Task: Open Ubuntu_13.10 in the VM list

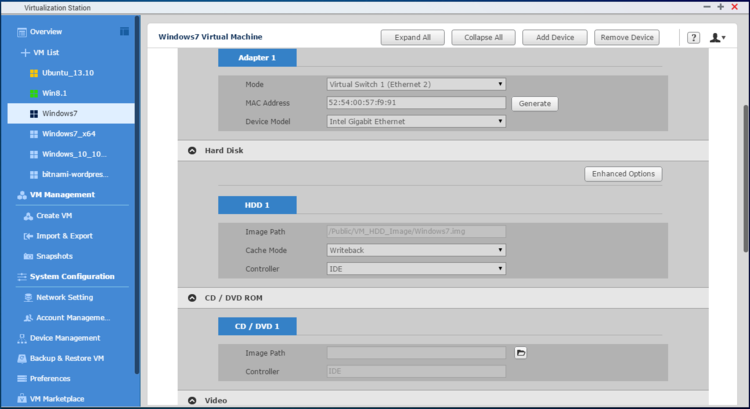Action: (68, 73)
